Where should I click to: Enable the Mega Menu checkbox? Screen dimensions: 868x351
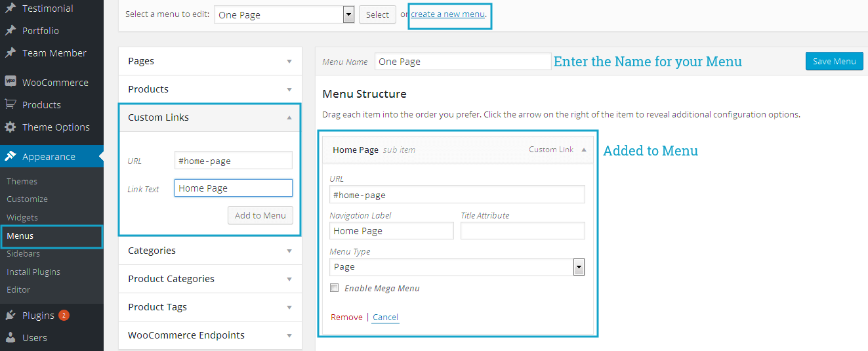pyautogui.click(x=335, y=288)
